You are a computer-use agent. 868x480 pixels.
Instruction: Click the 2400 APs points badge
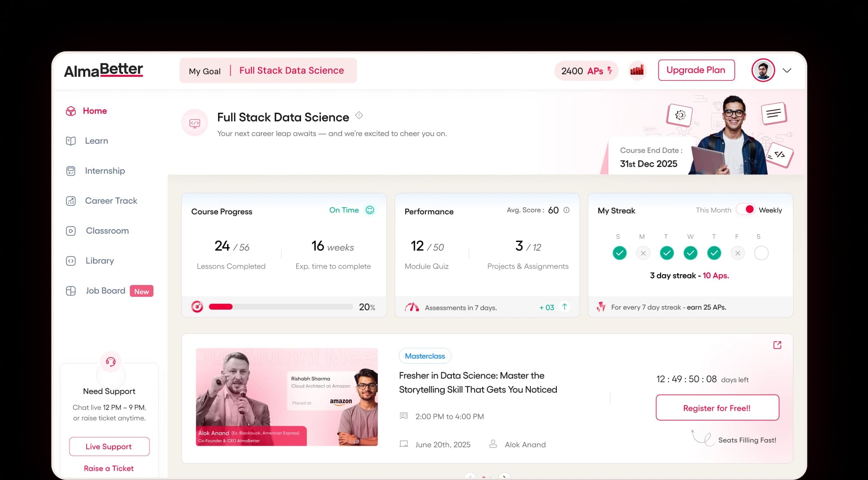click(586, 71)
